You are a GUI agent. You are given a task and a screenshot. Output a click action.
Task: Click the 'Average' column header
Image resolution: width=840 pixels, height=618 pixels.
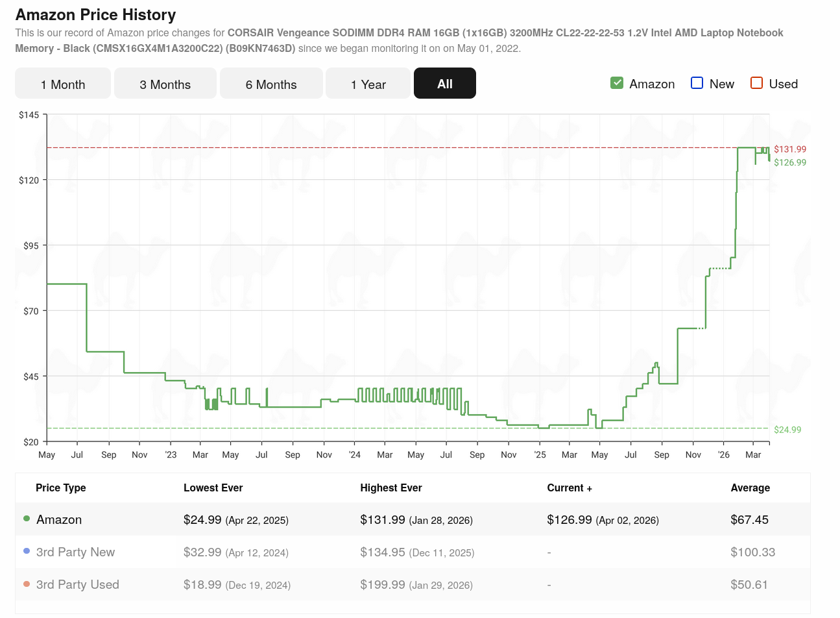(x=750, y=488)
